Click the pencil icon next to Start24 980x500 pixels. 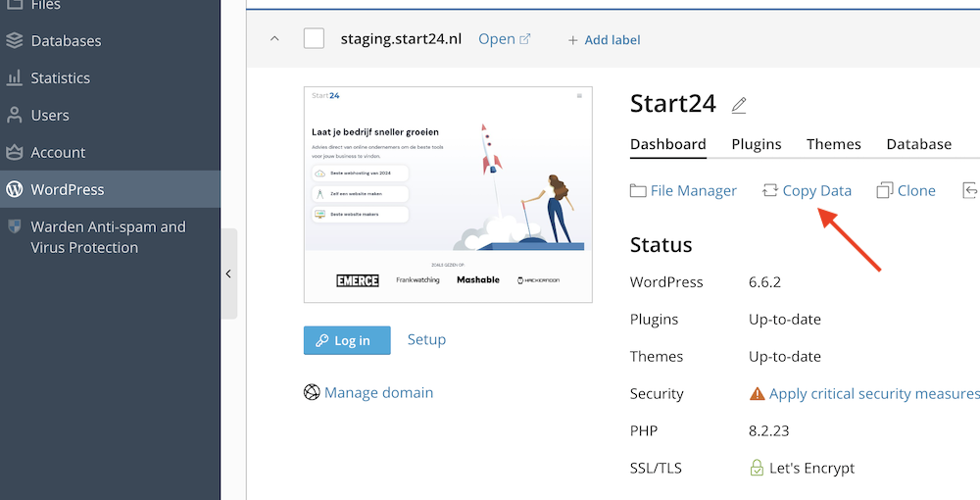[x=739, y=104]
